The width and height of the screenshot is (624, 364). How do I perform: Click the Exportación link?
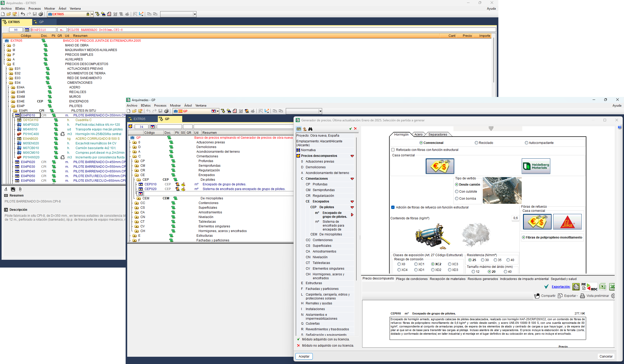[x=561, y=286]
